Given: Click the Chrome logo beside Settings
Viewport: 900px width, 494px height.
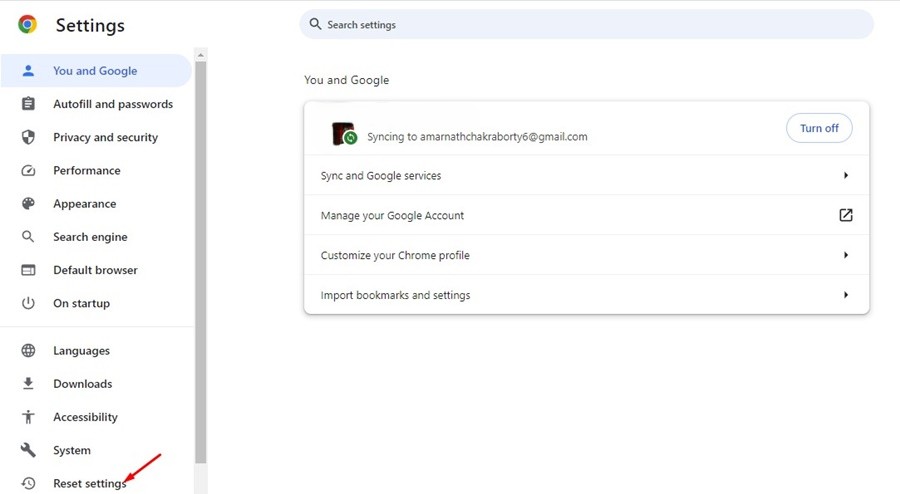Looking at the screenshot, I should 27,24.
